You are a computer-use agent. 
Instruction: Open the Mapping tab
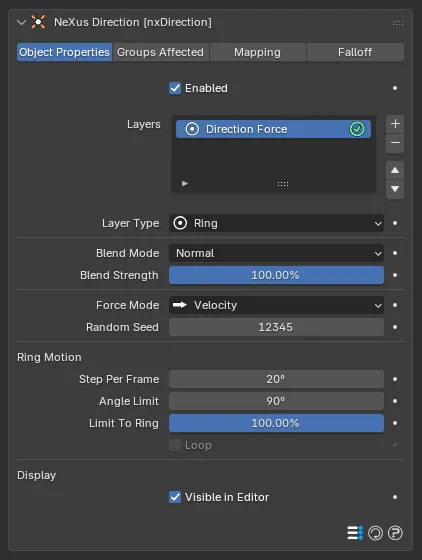tap(257, 52)
